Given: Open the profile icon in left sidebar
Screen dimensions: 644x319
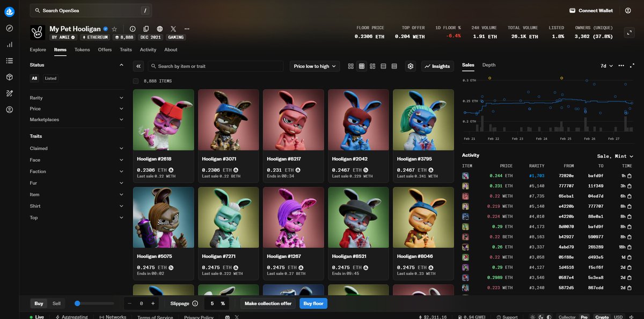Looking at the screenshot, I should tap(9, 110).
